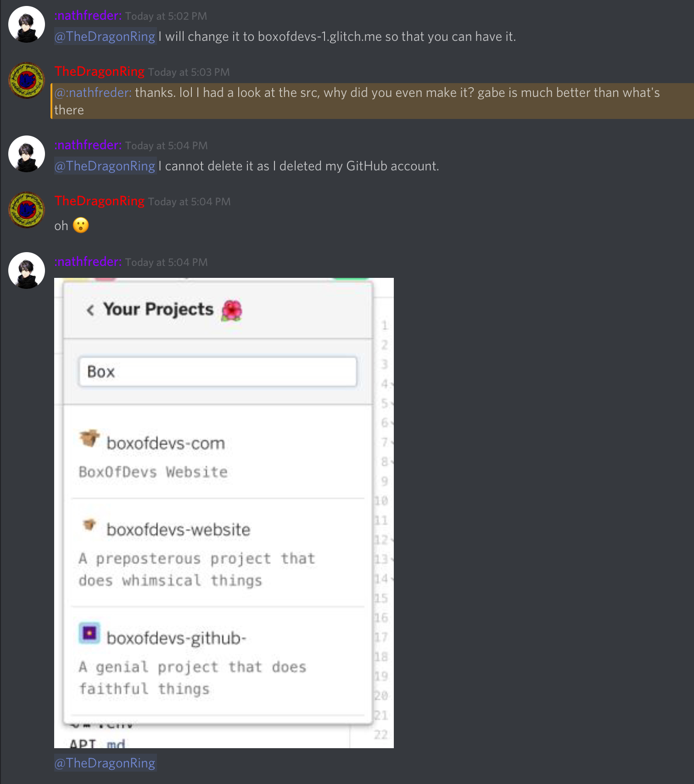
Task: Click the TheDragonRing username at 5:03 PM
Action: point(100,72)
